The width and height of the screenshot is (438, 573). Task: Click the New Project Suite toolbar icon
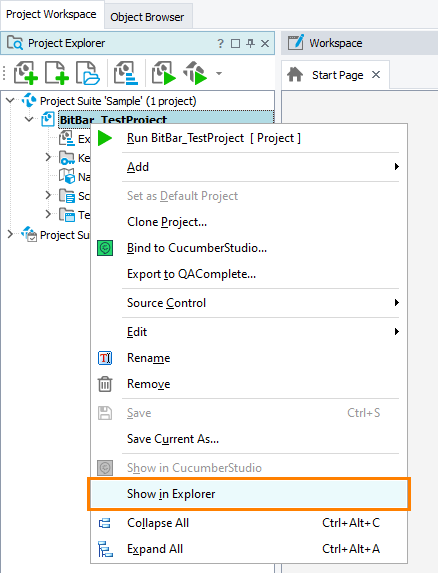click(26, 73)
